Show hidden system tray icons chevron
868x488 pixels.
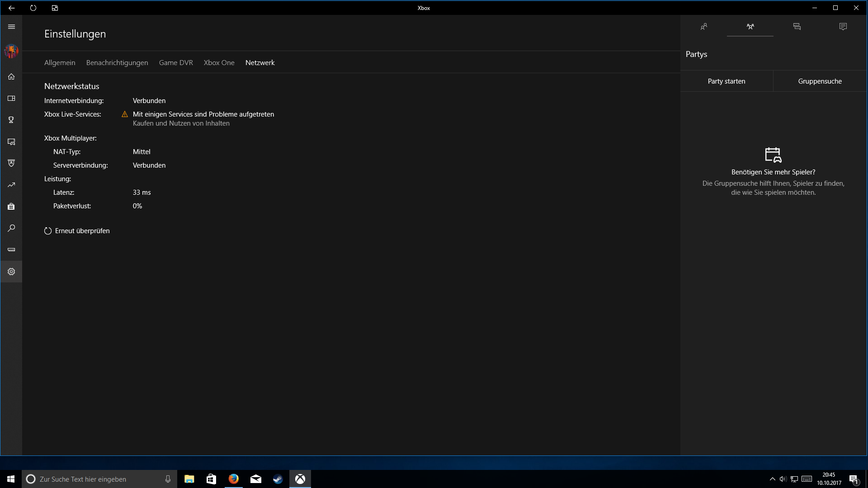coord(772,479)
